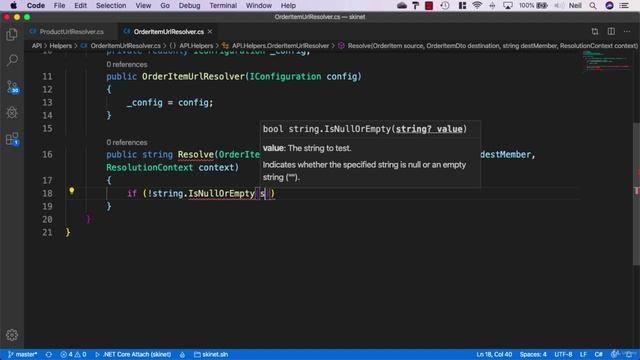Image resolution: width=640 pixels, height=360 pixels.
Task: Click 0 references above Resolve method
Action: pos(127,142)
